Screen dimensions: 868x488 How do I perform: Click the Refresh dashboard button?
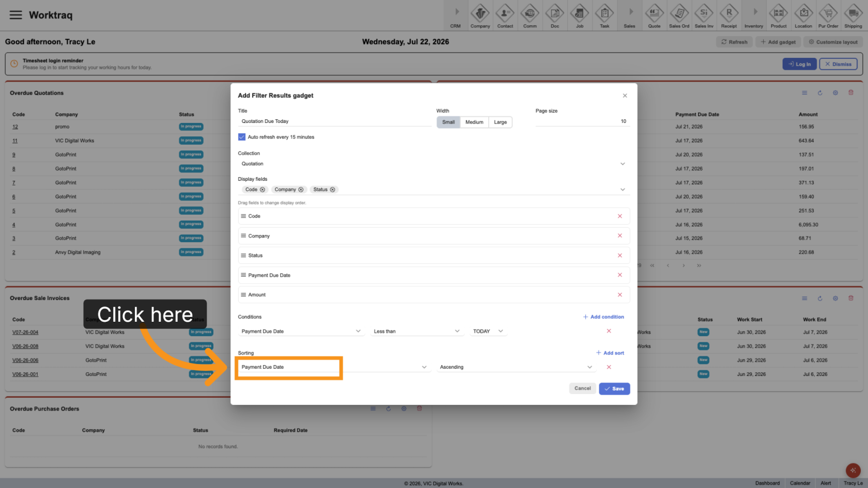pyautogui.click(x=734, y=42)
